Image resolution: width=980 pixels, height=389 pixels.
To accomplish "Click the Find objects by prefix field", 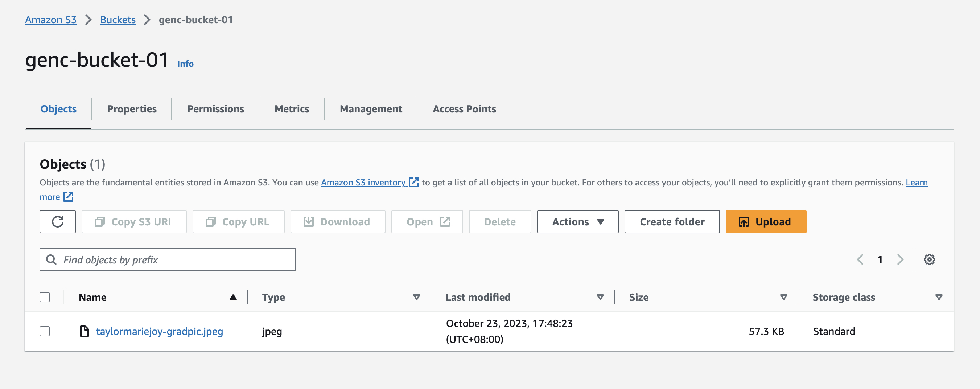I will [x=168, y=259].
